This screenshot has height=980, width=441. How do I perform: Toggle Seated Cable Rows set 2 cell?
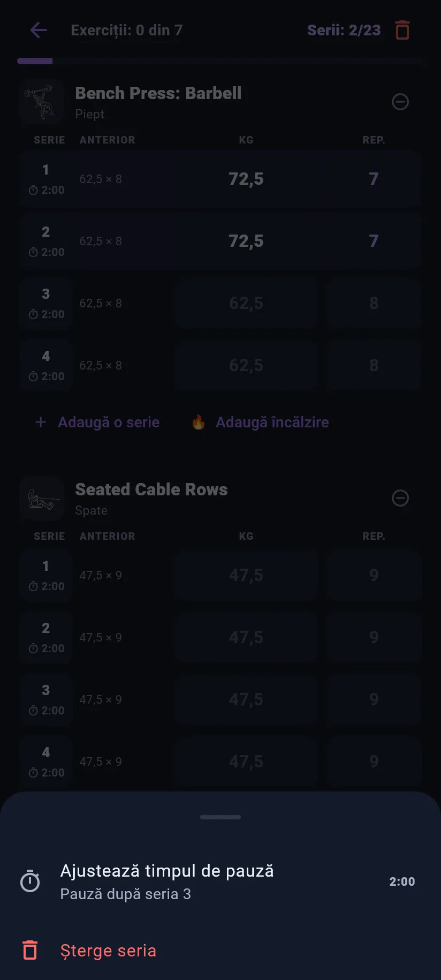[46, 637]
